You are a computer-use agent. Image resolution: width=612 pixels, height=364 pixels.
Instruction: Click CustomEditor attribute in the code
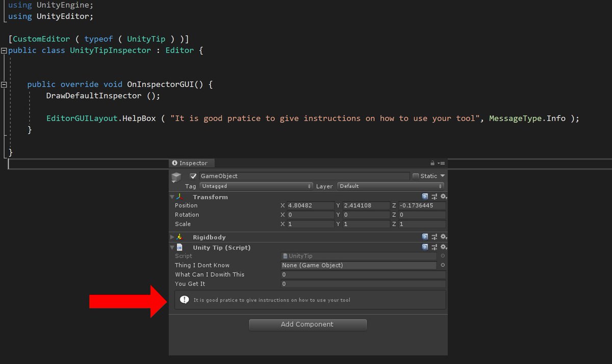[x=41, y=39]
